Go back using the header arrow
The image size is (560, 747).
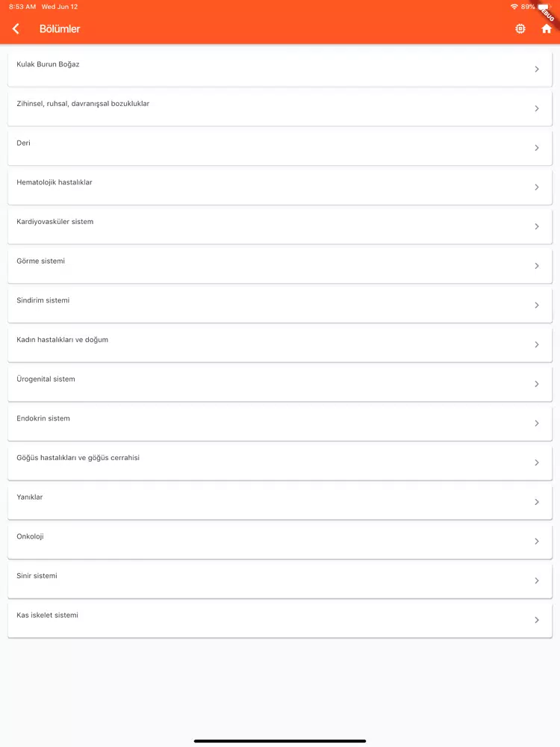(x=16, y=28)
